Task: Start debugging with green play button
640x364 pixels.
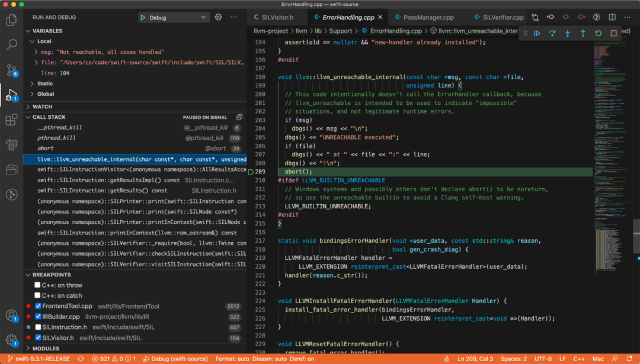Action: tap(143, 18)
